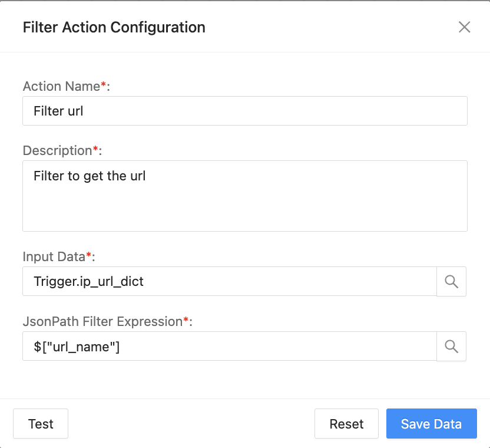Image resolution: width=490 pixels, height=448 pixels.
Task: Focus the Action Name text field
Action: point(244,111)
